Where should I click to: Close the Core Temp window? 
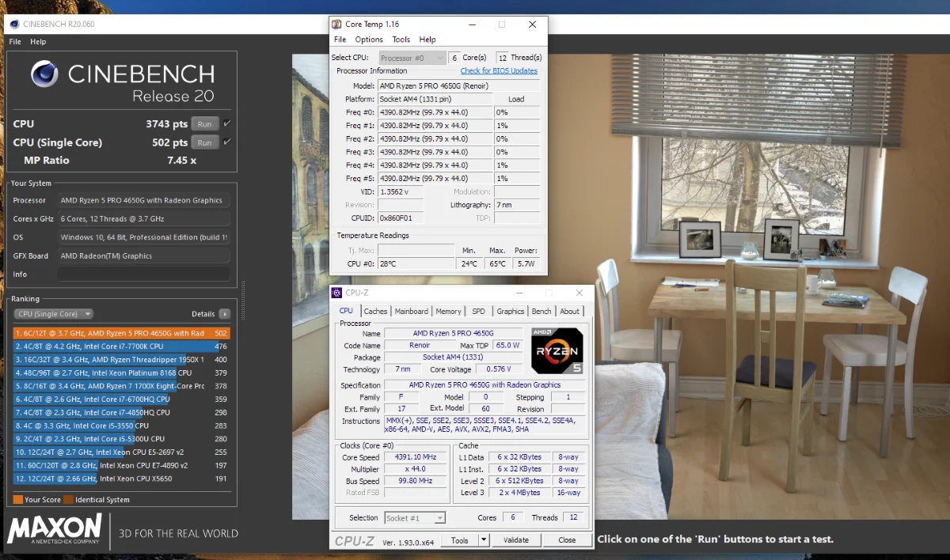coord(532,25)
